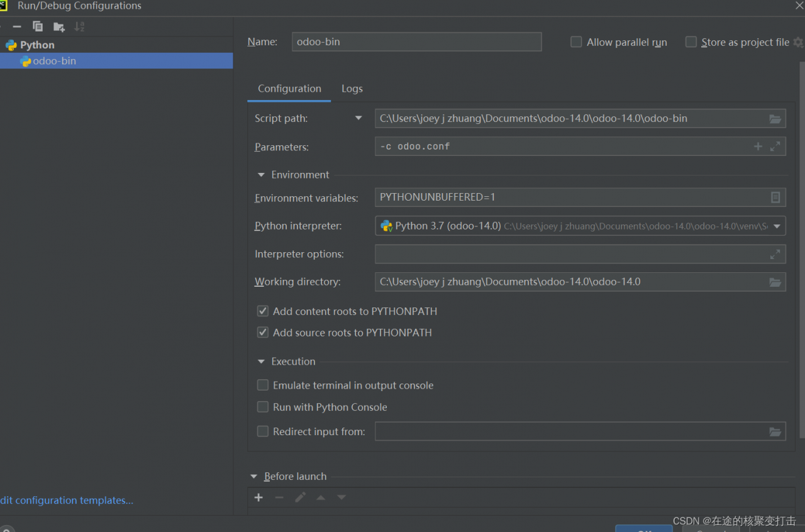Click the remove configuration minus icon
The height and width of the screenshot is (532, 805).
(x=17, y=26)
